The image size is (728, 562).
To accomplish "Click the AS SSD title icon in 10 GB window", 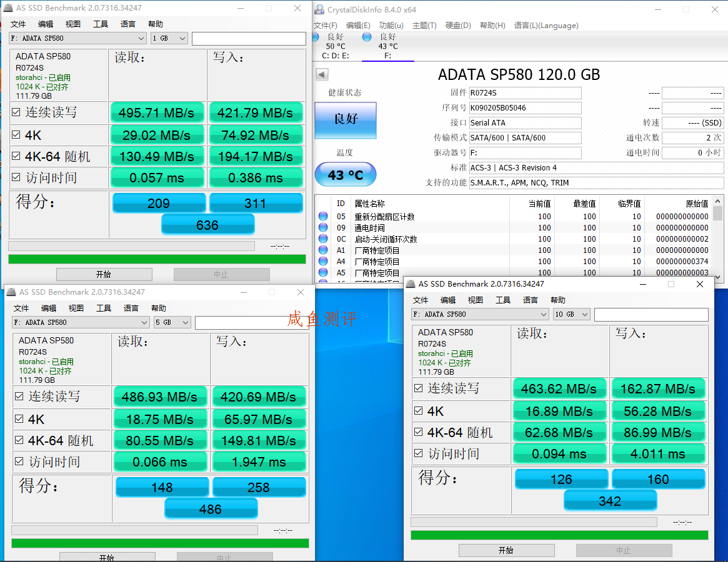I will coord(411,283).
